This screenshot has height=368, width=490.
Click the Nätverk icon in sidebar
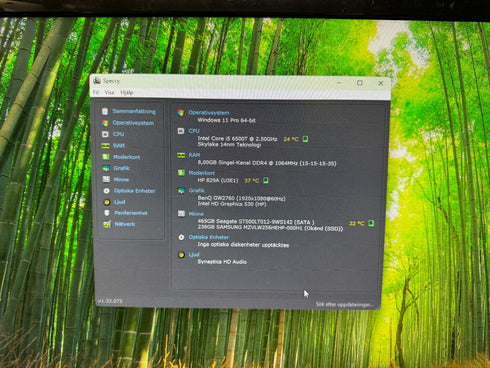[107, 224]
